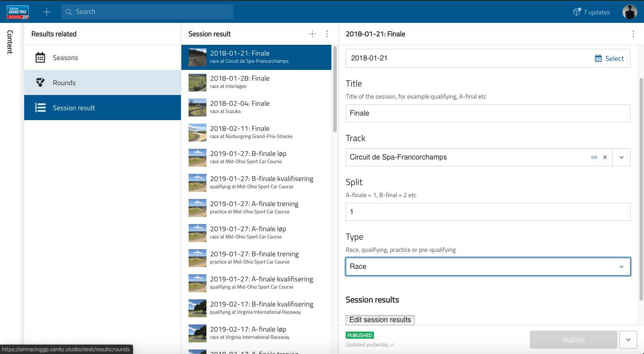Select 2018-02-04: Finale at Suzuka
The width and height of the screenshot is (644, 354).
[x=256, y=107]
